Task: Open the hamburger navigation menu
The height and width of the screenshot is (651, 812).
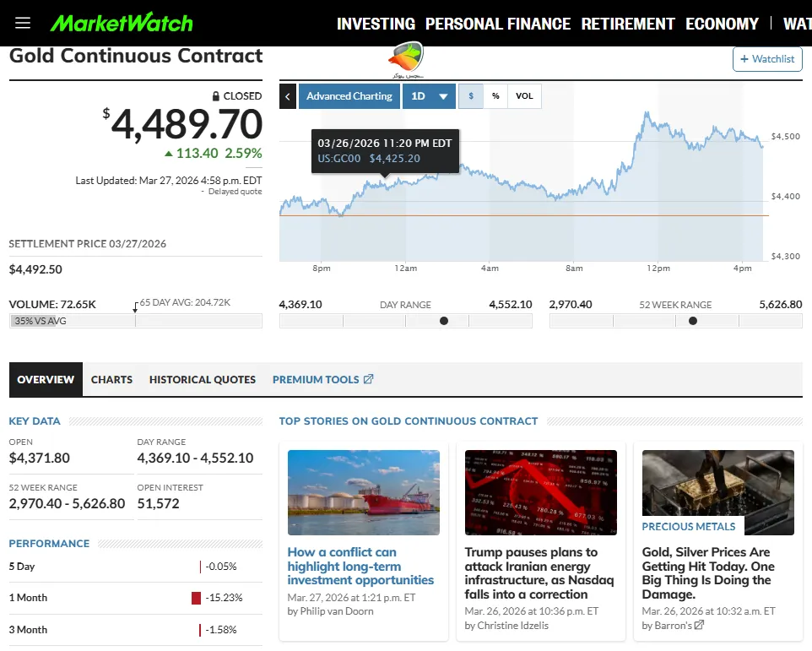Action: click(23, 24)
